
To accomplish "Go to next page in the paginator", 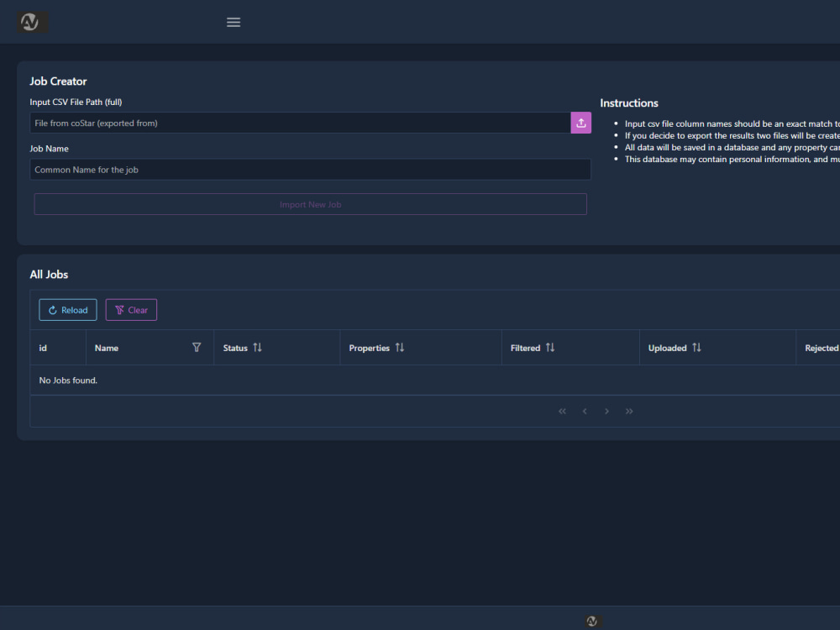I will click(x=606, y=411).
